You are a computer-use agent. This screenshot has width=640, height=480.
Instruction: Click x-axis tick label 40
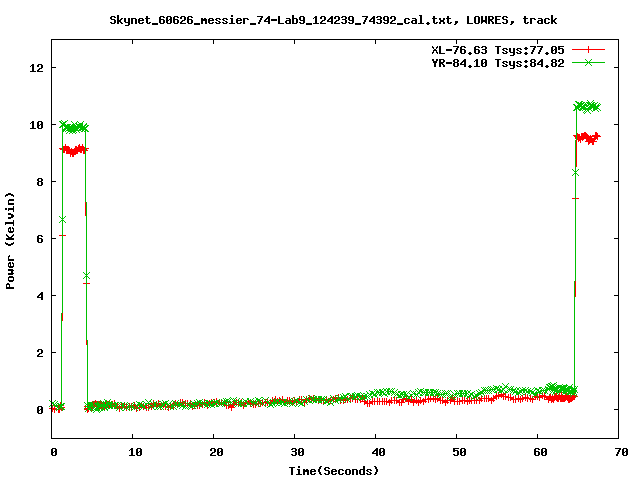point(378,452)
